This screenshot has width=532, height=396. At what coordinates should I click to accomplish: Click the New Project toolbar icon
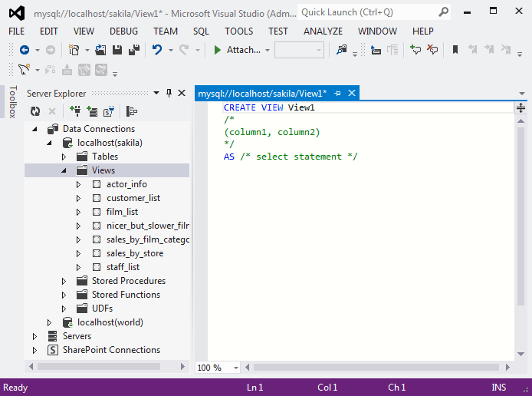click(74, 50)
